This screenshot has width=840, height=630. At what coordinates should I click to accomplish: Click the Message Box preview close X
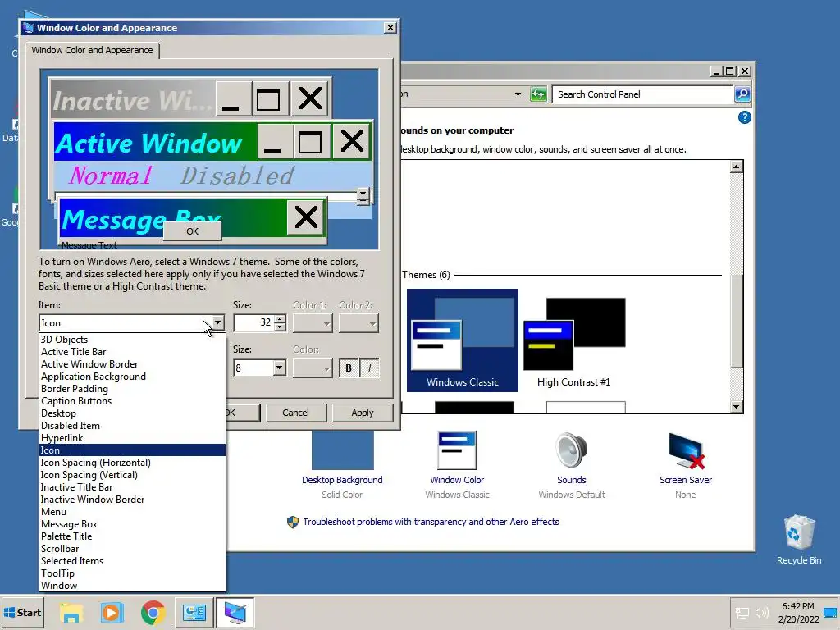(x=306, y=217)
